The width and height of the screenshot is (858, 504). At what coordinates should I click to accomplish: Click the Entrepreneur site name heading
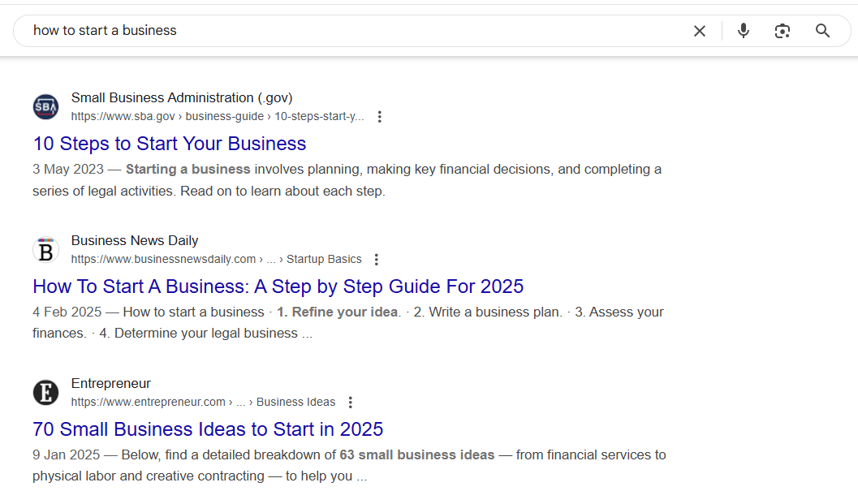tap(111, 383)
